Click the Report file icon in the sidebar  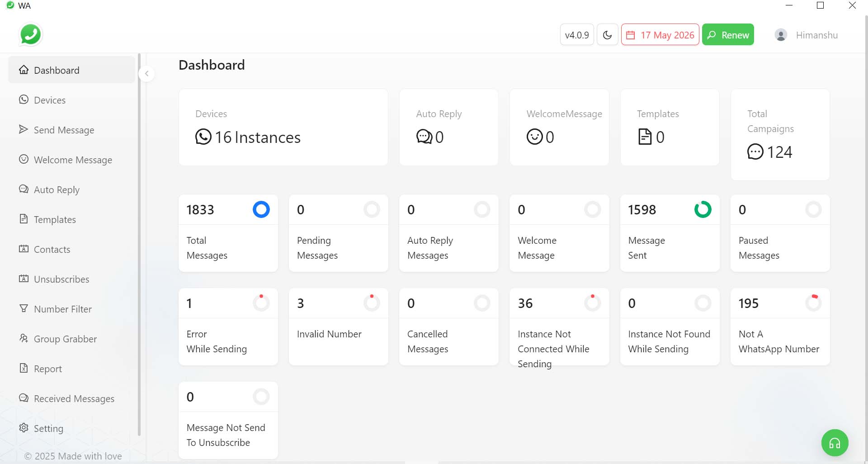[24, 368]
